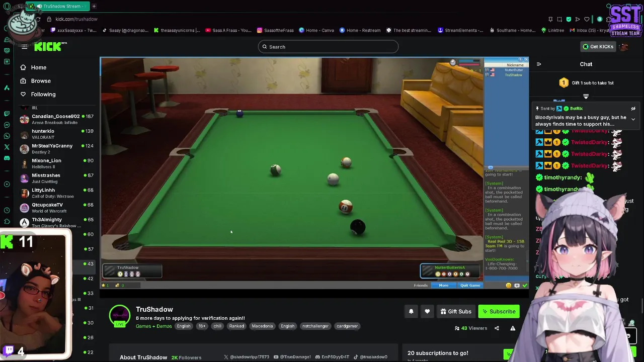Open the user profile avatar menu
The image size is (644, 362).
point(624,47)
